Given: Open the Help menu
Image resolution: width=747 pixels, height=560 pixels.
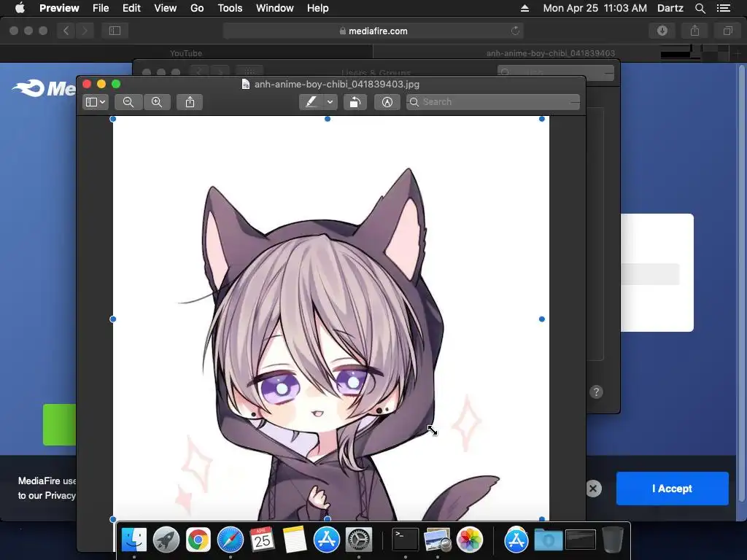Looking at the screenshot, I should tap(318, 8).
